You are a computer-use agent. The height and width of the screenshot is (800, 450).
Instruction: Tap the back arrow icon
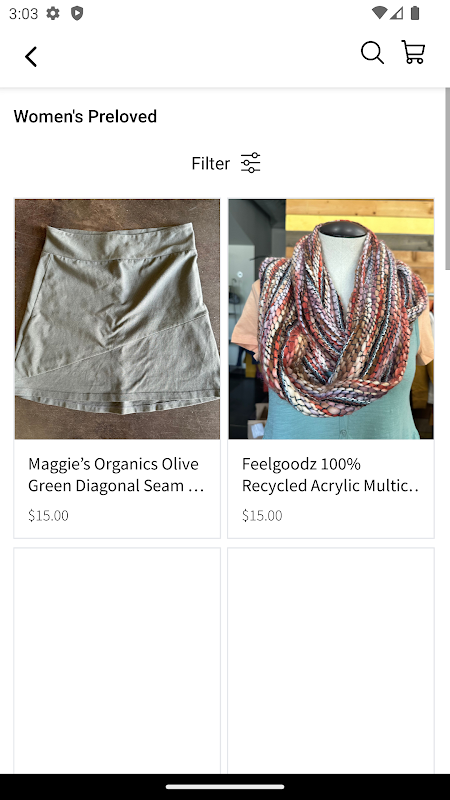tap(31, 57)
